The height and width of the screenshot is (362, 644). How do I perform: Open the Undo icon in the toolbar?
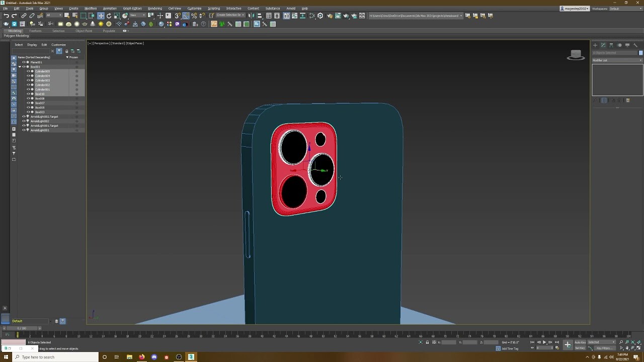pos(6,16)
